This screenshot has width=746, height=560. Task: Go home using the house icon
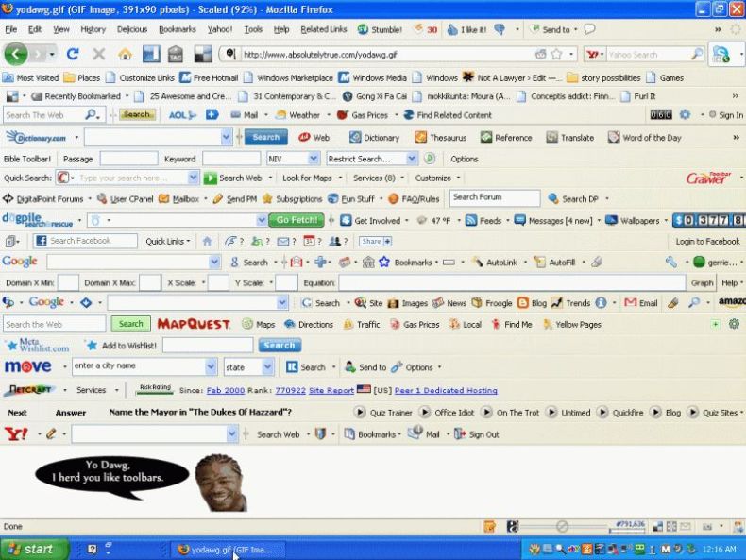[x=126, y=54]
